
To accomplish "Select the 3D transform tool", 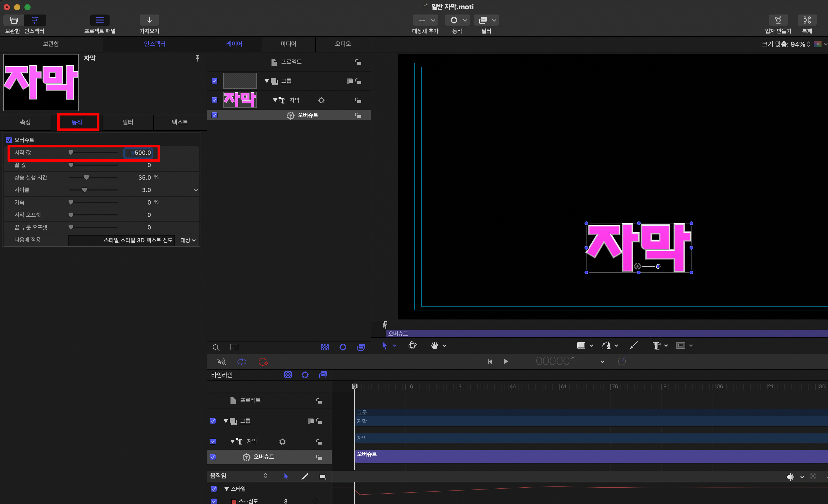I will [412, 345].
